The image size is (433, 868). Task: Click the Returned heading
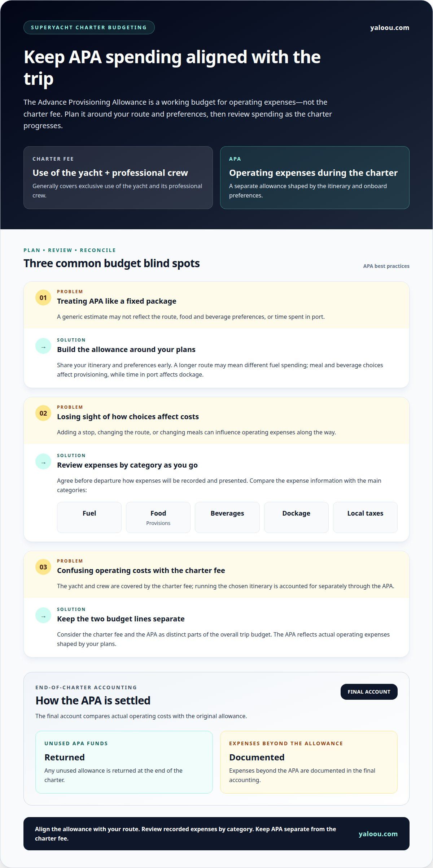[x=65, y=757]
